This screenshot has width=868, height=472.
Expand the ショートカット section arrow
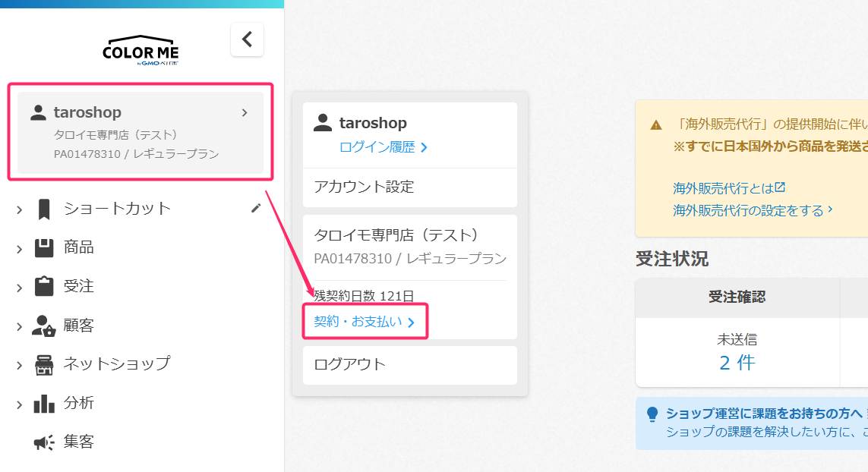19,209
